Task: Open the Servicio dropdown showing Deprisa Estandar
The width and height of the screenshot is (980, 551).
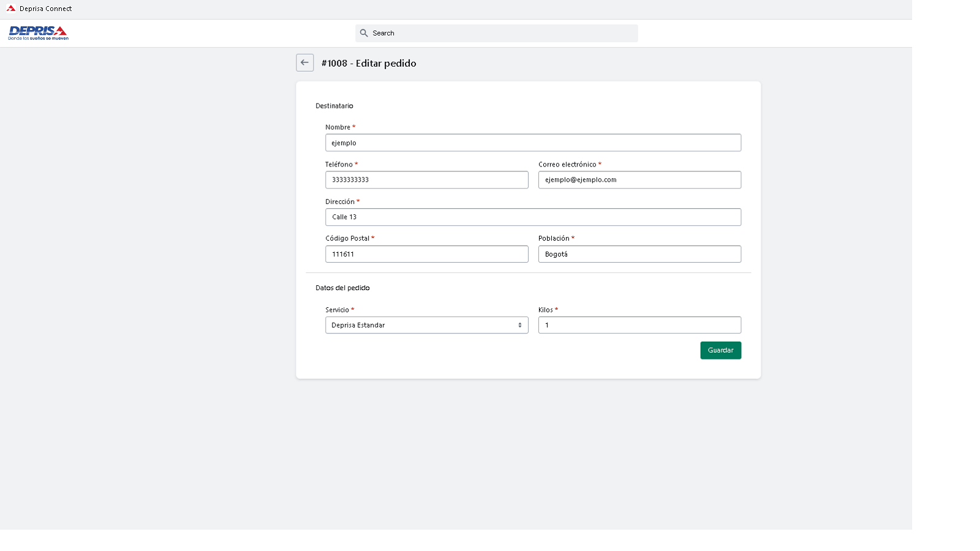Action: coord(426,325)
